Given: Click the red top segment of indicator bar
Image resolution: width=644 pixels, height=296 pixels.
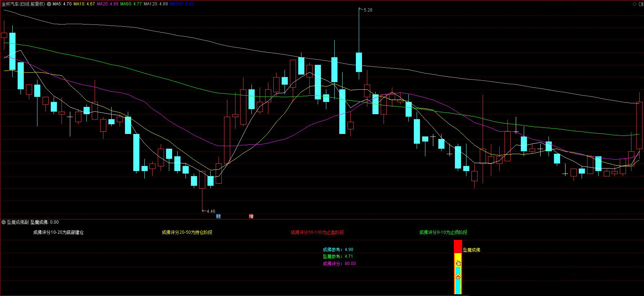Looking at the screenshot, I should pos(458,247).
